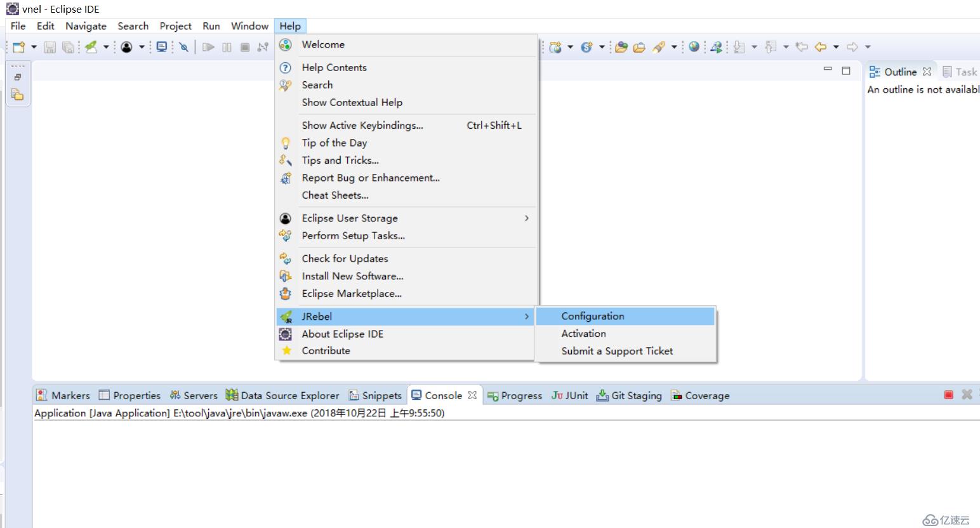This screenshot has width=980, height=528.
Task: Close the Console view tab
Action: [x=472, y=395]
